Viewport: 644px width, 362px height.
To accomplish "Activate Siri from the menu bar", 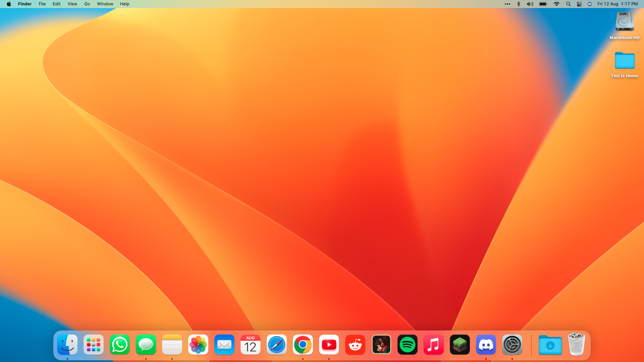I will click(590, 4).
